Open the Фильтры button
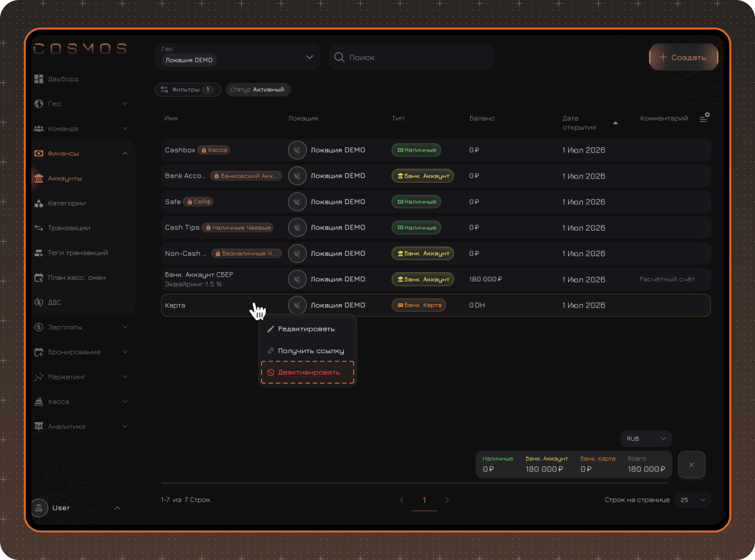This screenshot has width=755, height=560. click(x=188, y=89)
